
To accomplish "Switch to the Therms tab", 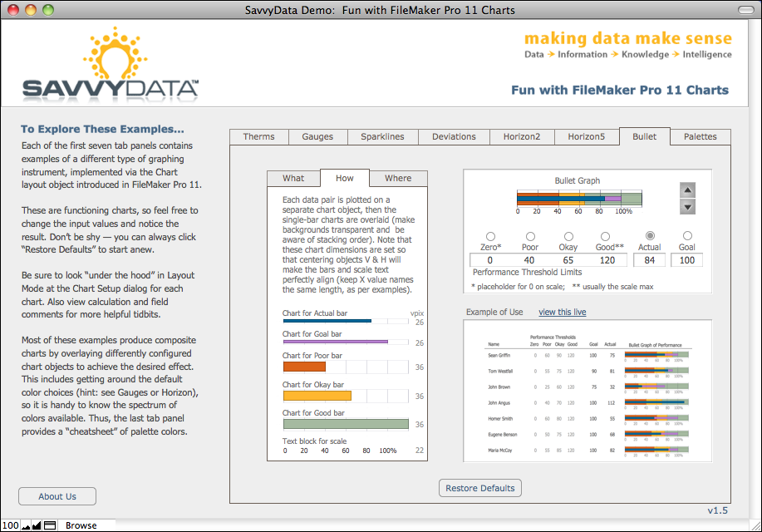I will (x=258, y=136).
